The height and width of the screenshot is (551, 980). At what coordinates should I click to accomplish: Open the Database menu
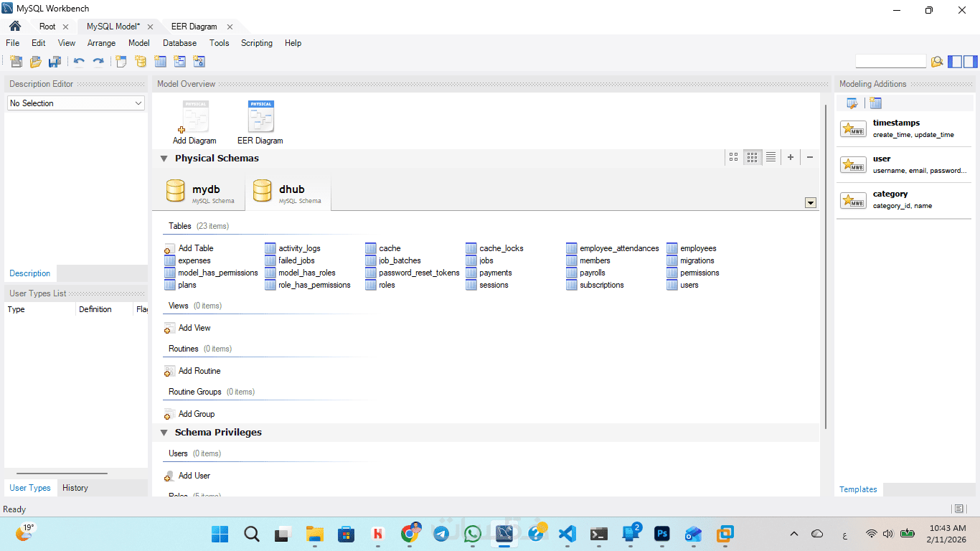(x=179, y=43)
